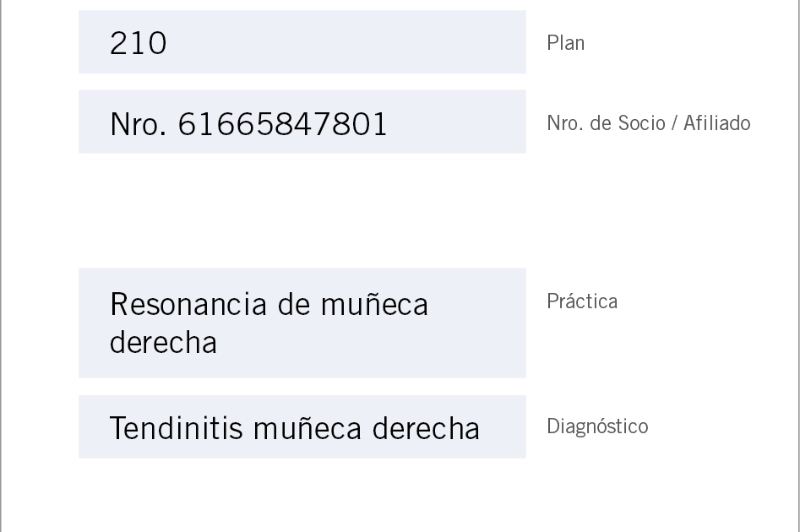Select the Plan field containing 210
Viewport: 800px width, 532px height.
(x=302, y=42)
